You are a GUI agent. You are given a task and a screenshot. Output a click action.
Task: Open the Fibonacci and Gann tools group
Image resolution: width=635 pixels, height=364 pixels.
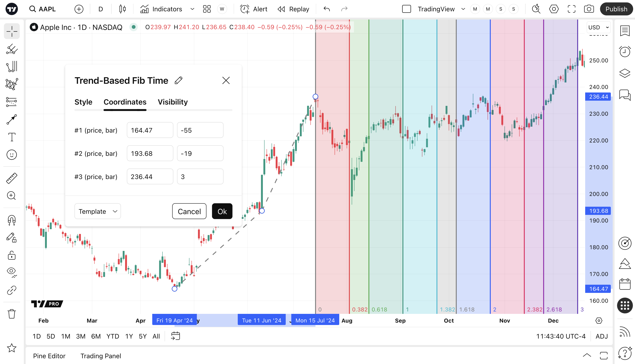click(x=12, y=67)
